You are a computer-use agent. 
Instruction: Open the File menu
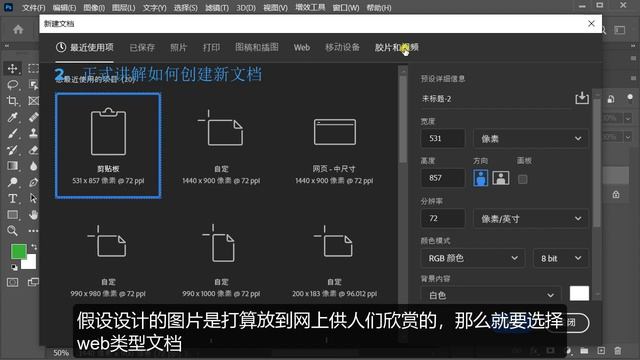[x=34, y=7]
